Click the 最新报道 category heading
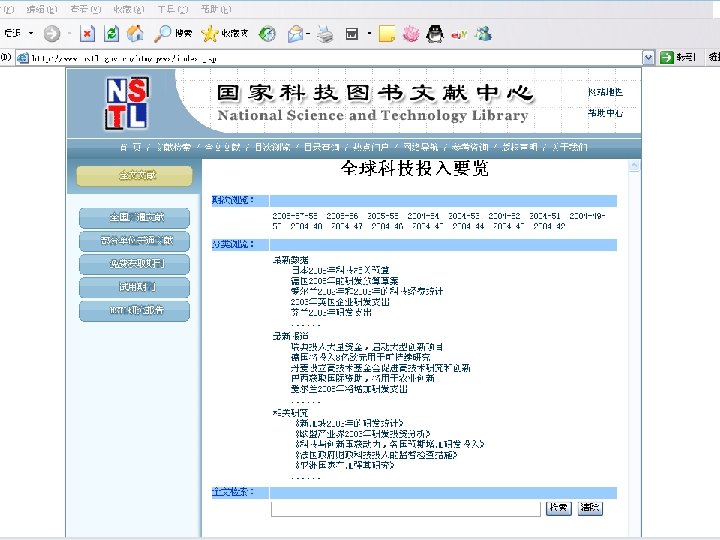720x540 pixels. (x=290, y=336)
